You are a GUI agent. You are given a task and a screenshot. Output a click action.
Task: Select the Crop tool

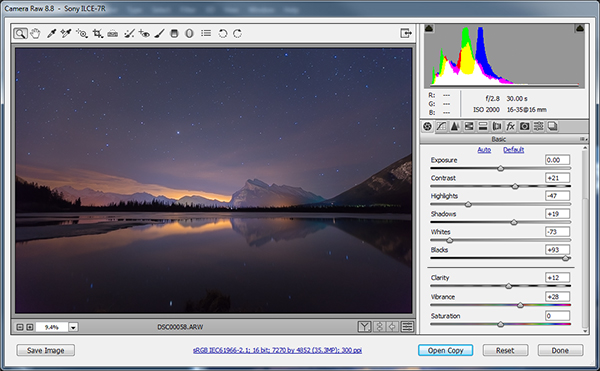coord(98,34)
